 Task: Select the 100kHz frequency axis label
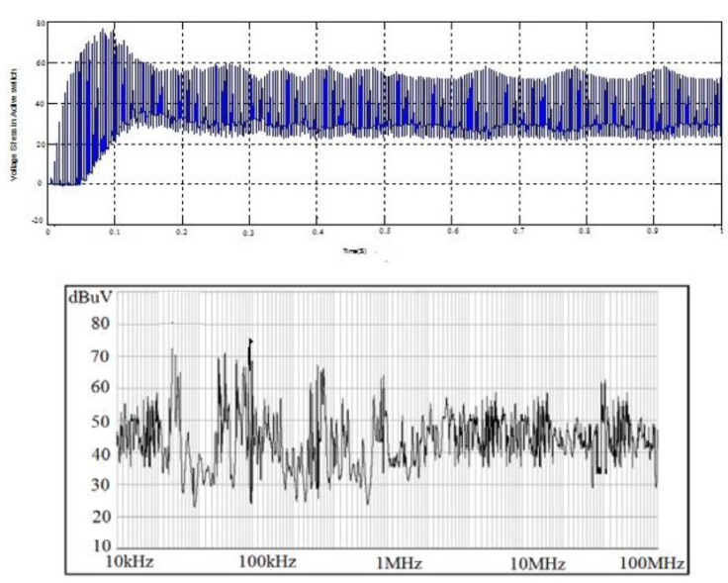click(x=267, y=562)
